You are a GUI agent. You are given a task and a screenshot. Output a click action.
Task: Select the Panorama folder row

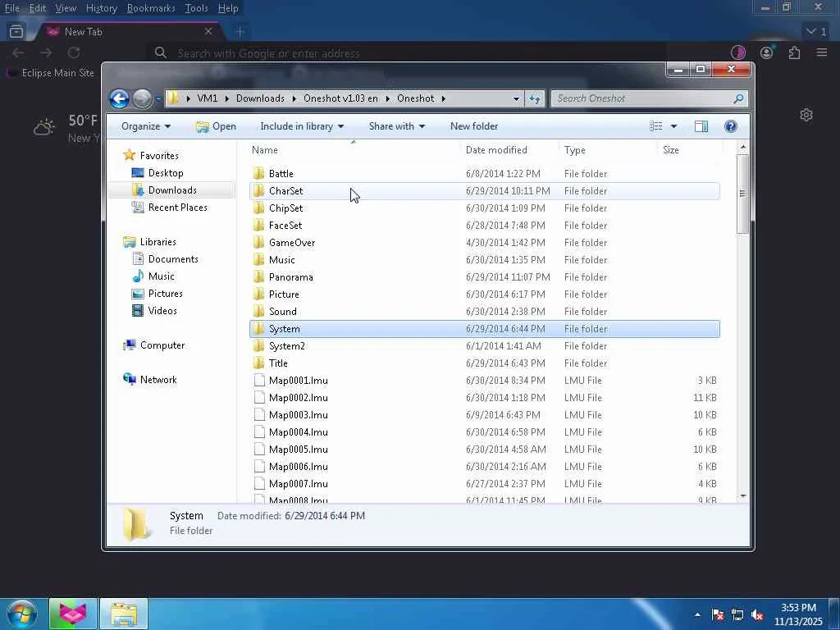click(x=484, y=277)
